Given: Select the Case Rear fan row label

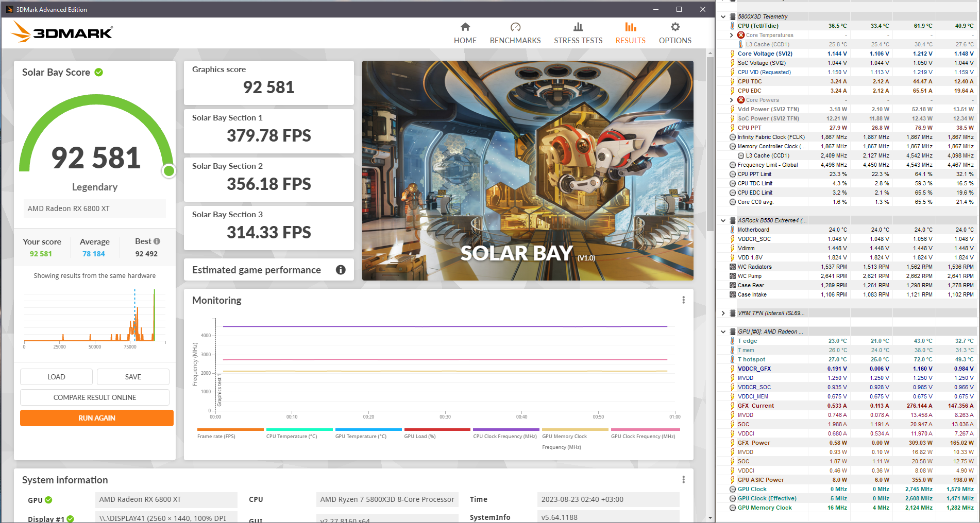Looking at the screenshot, I should 751,285.
